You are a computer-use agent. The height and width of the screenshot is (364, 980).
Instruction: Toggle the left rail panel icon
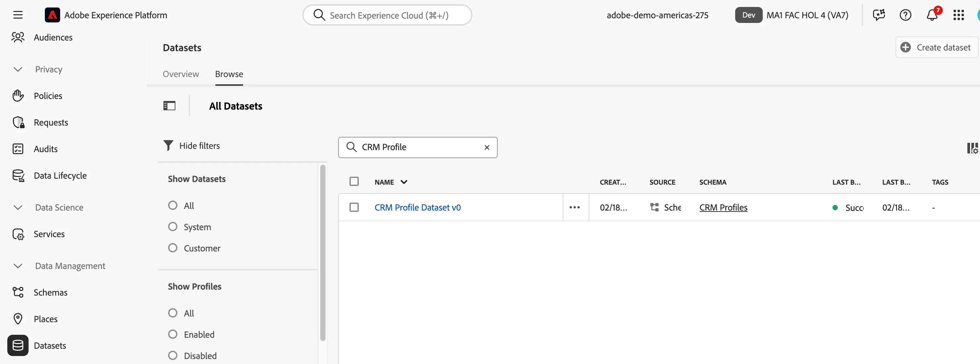[x=169, y=106]
